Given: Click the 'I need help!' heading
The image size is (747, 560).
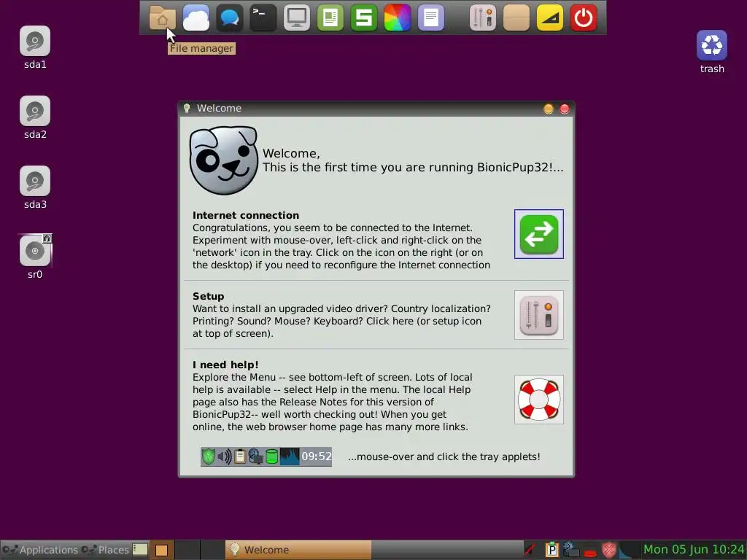Looking at the screenshot, I should pos(225,365).
